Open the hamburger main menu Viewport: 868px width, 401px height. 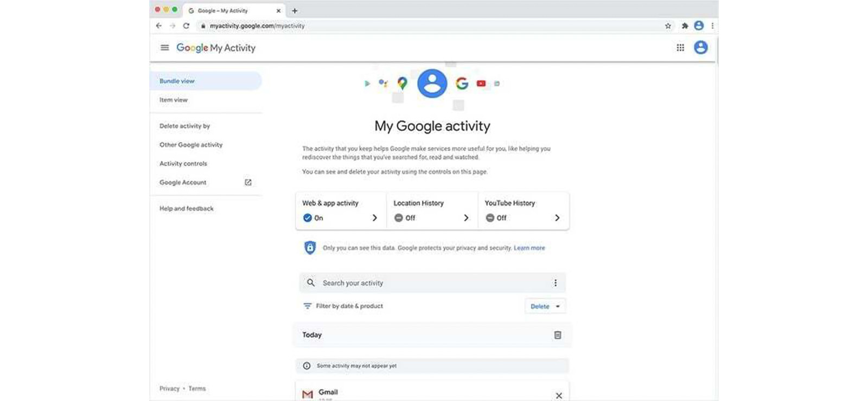(x=164, y=48)
